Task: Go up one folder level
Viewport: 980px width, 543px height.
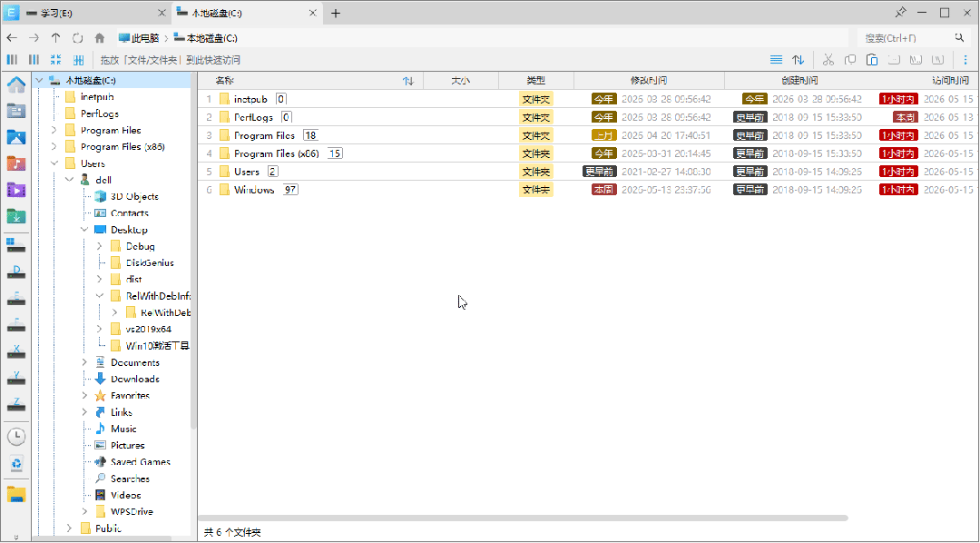Action: [x=55, y=38]
